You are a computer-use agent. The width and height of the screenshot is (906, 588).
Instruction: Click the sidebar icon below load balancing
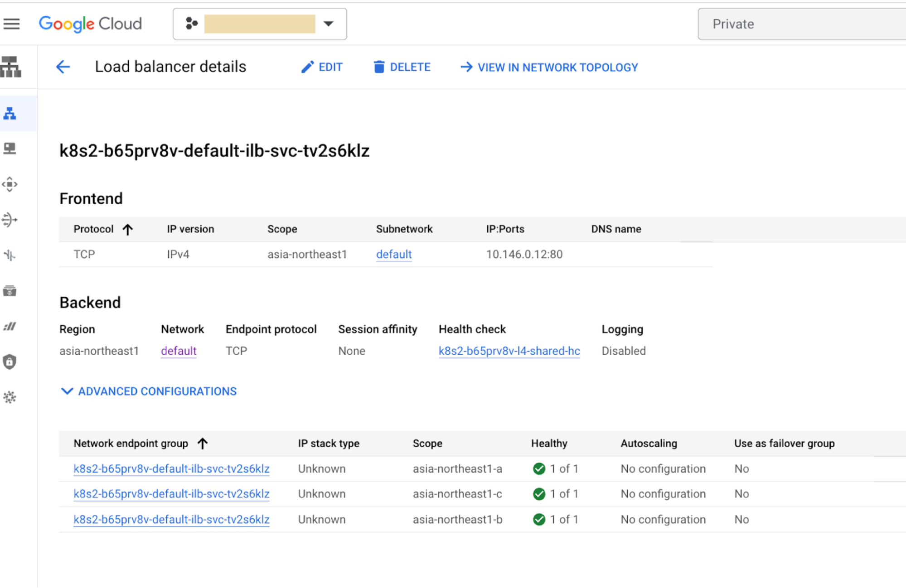coord(10,149)
